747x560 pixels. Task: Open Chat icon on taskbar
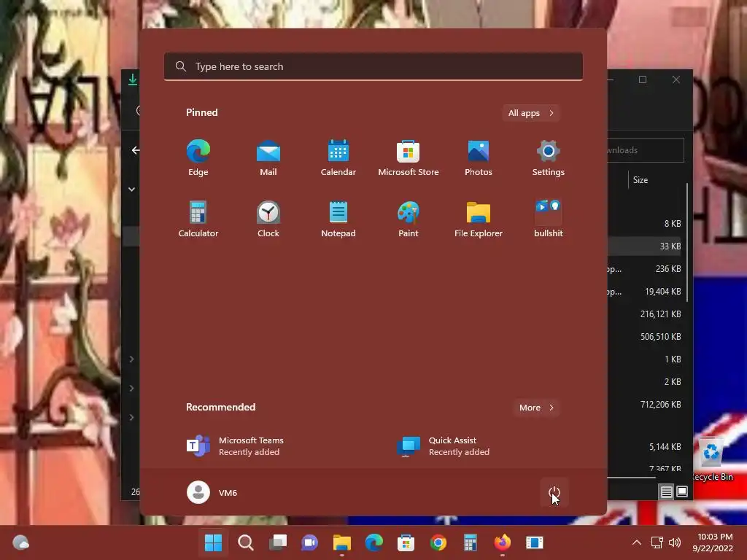tap(309, 542)
